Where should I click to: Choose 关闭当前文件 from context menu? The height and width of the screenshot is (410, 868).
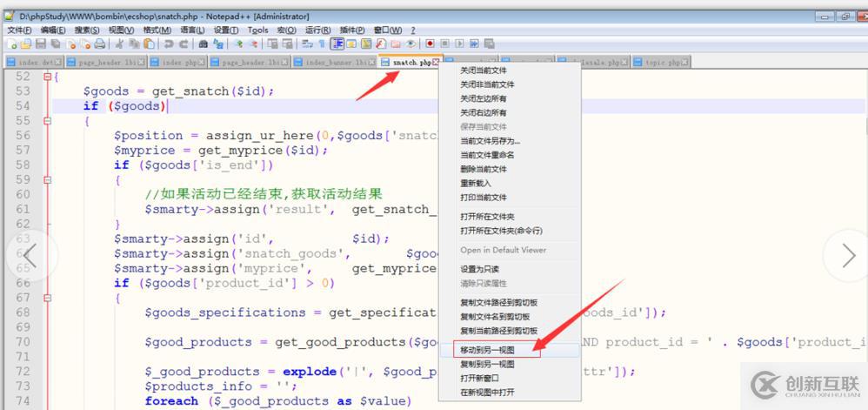coord(510,71)
